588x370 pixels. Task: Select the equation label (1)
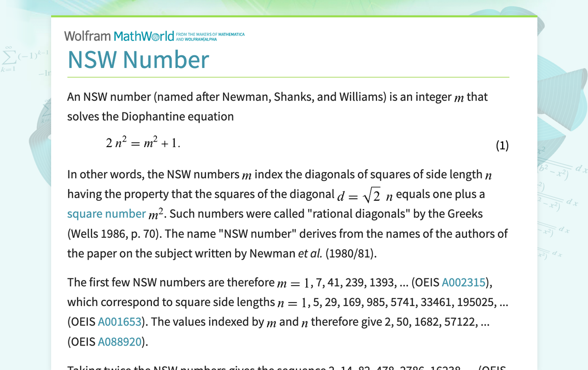click(x=503, y=145)
